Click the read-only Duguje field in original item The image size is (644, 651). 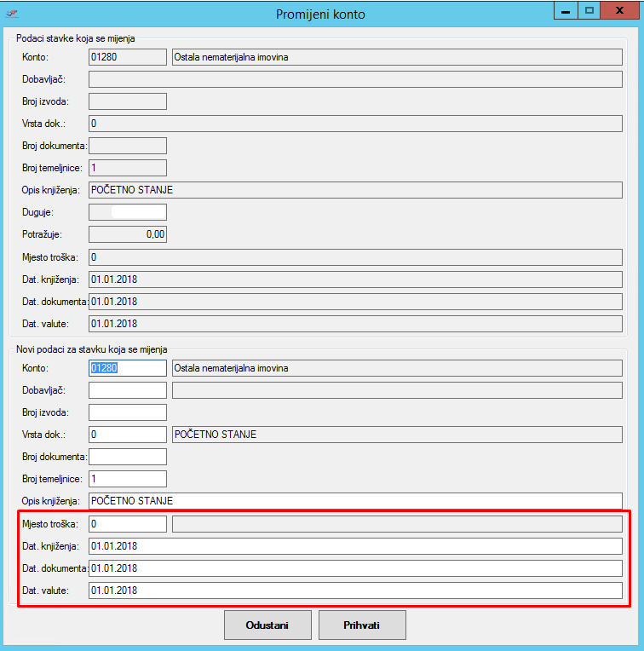point(127,212)
